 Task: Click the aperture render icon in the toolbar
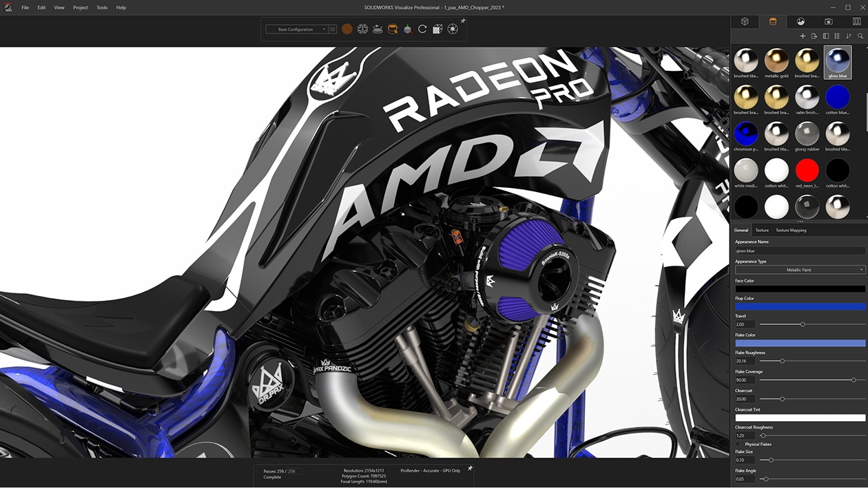[x=453, y=29]
